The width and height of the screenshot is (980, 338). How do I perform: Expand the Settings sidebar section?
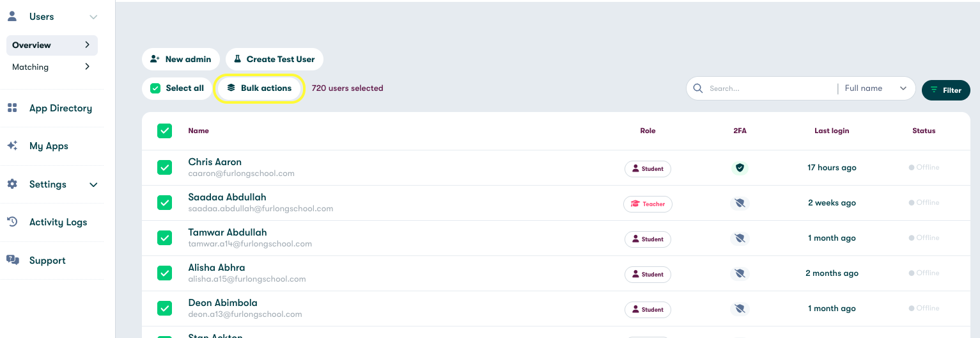point(93,184)
